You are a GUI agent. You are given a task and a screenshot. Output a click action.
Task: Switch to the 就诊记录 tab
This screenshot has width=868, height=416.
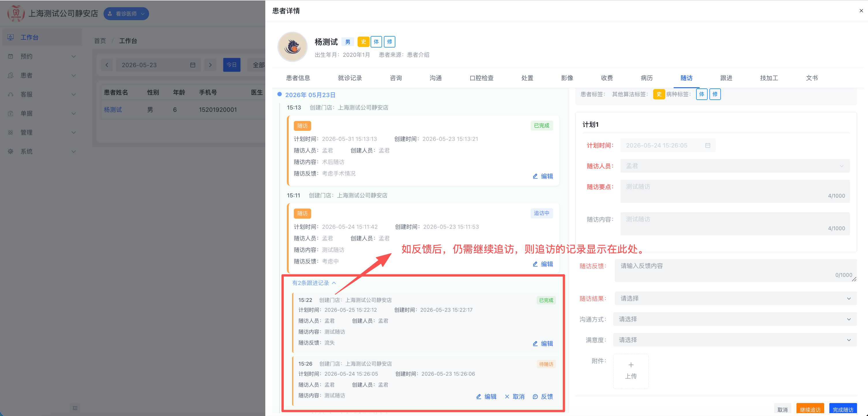point(350,78)
